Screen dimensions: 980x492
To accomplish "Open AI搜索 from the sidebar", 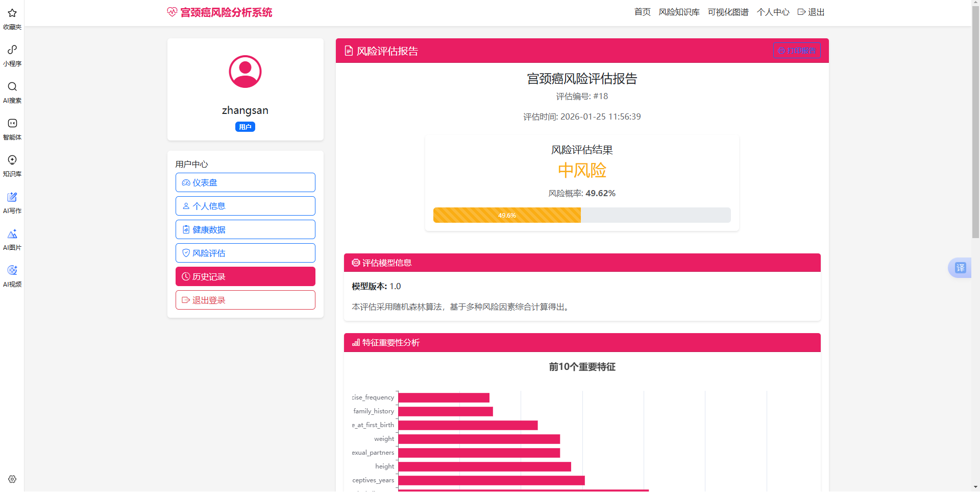I will click(x=12, y=92).
